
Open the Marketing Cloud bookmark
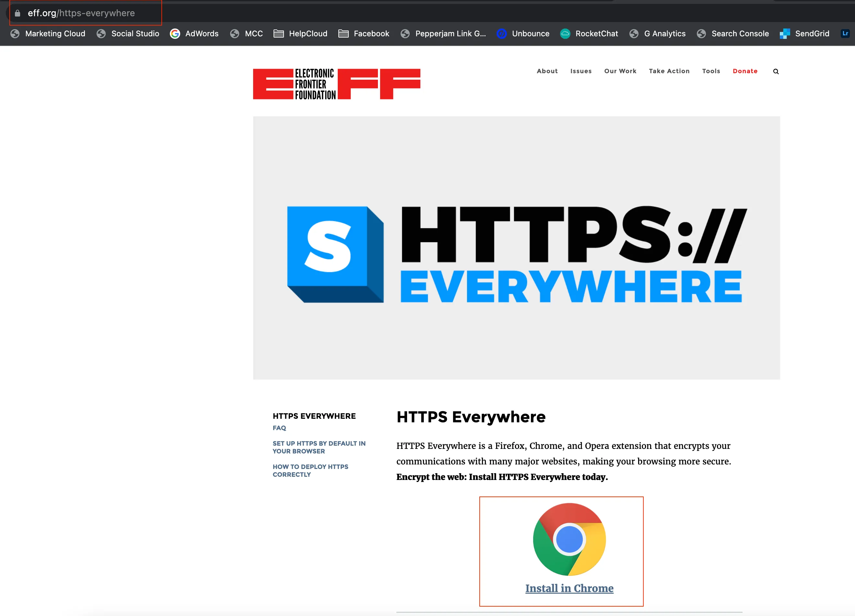[x=48, y=34]
